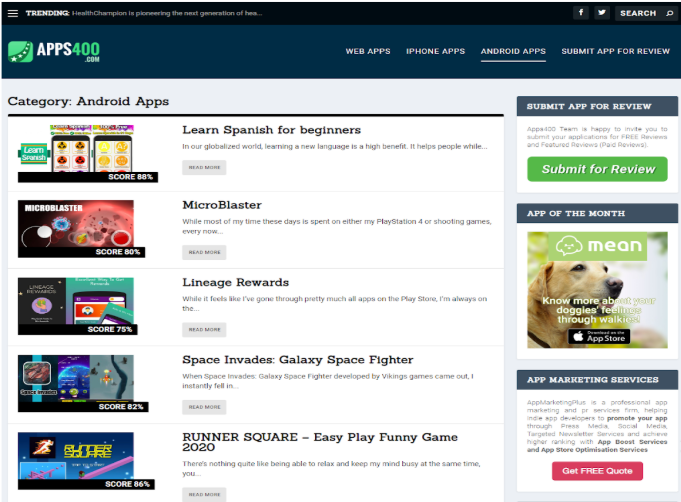
Task: Click the Facebook icon in top bar
Action: click(x=581, y=13)
